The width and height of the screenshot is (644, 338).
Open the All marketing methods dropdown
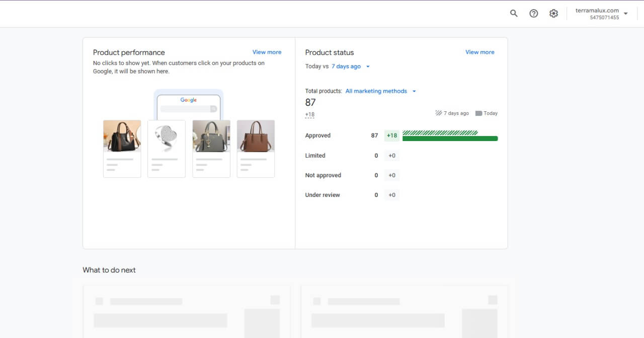pos(381,91)
